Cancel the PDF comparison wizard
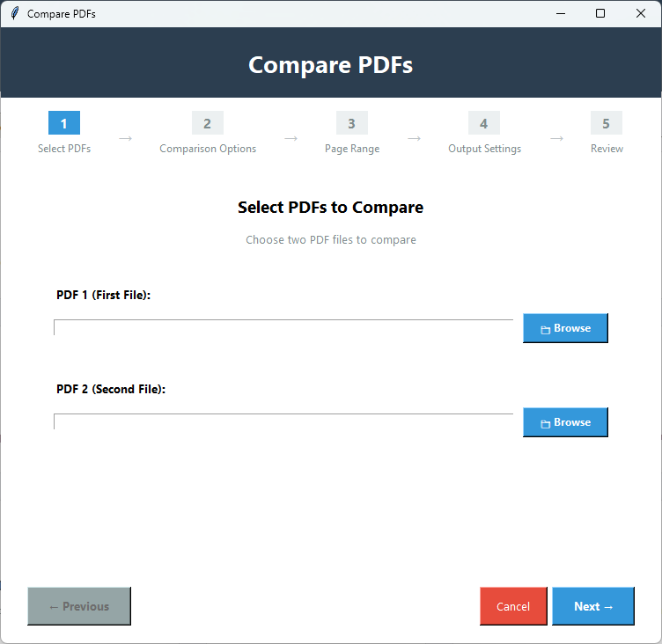The image size is (662, 644). [513, 606]
